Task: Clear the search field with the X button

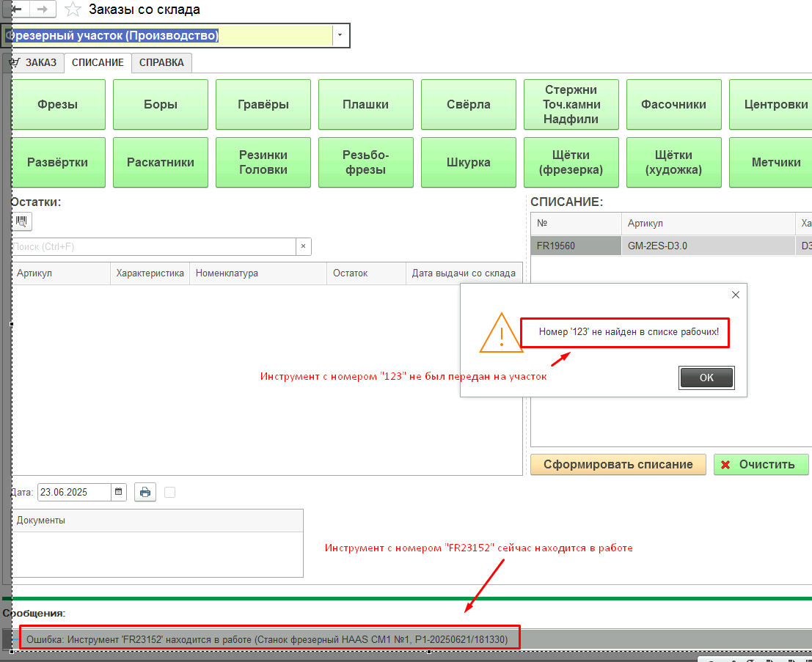Action: (x=303, y=247)
